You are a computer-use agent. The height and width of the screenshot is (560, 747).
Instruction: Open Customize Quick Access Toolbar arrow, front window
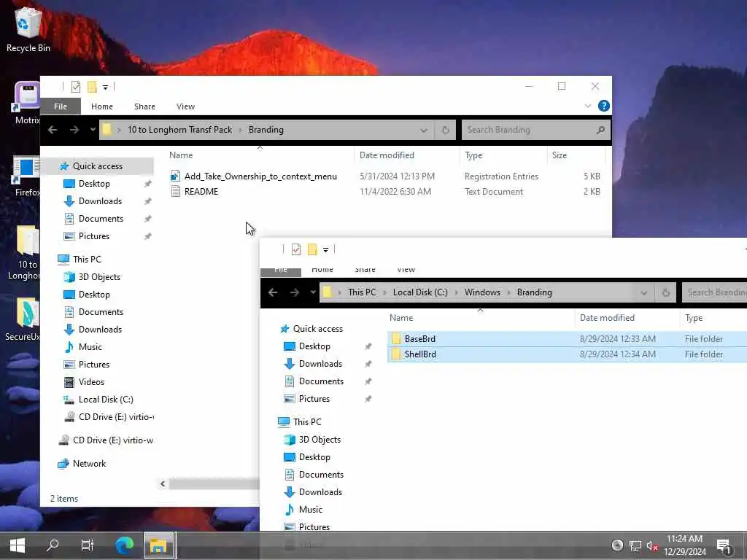[x=325, y=249]
